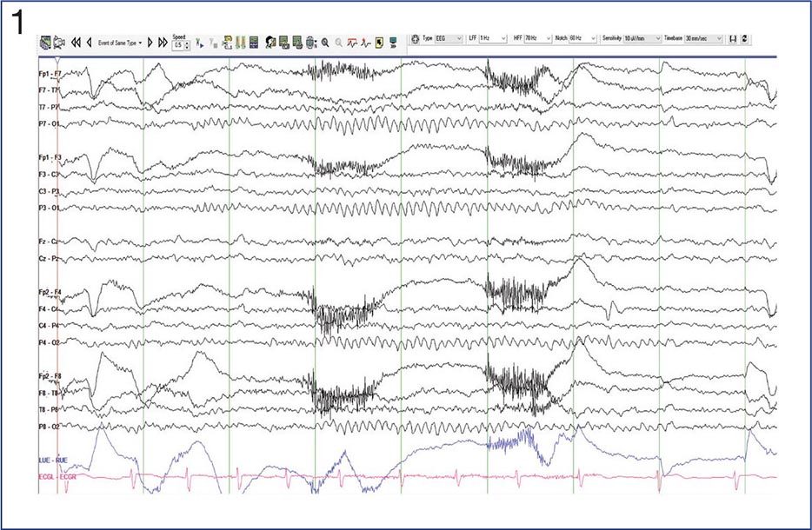Click the head montage icon left of Type
Image resolution: width=812 pixels, height=530 pixels.
click(x=415, y=39)
